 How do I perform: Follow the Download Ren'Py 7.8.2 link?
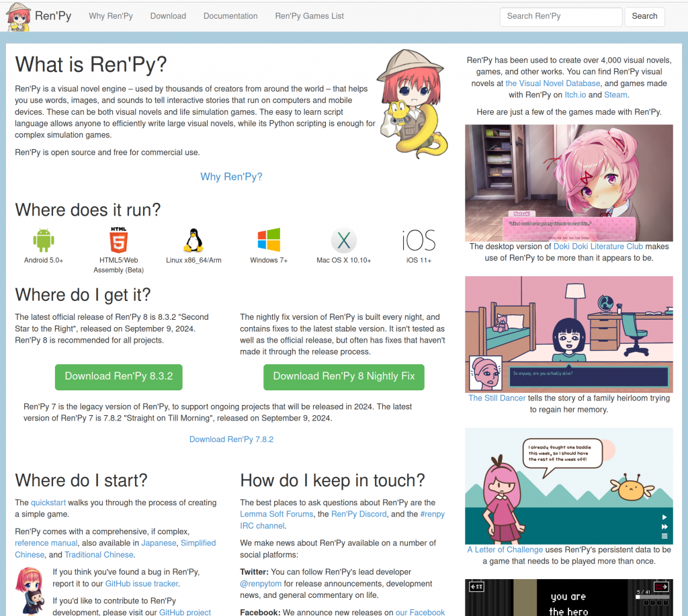231,439
